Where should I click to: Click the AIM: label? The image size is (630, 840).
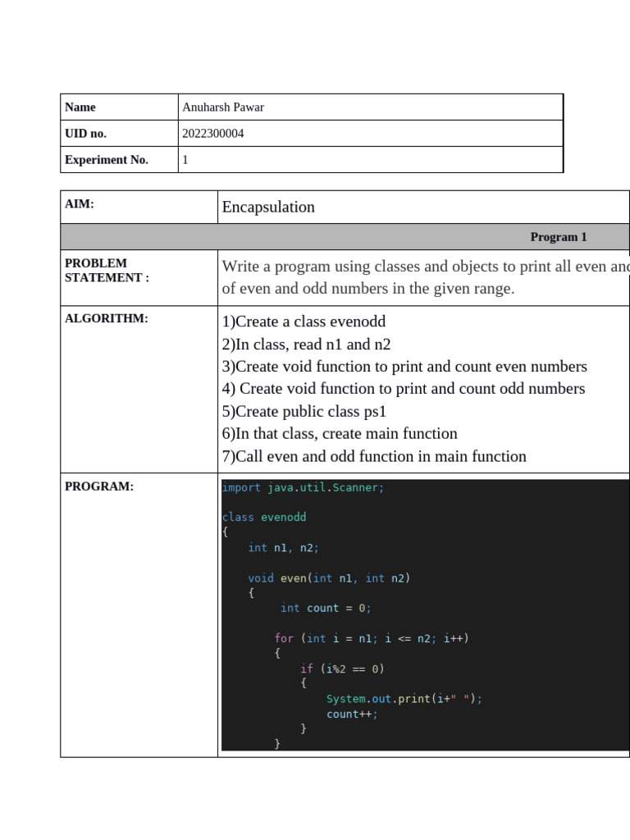(80, 204)
